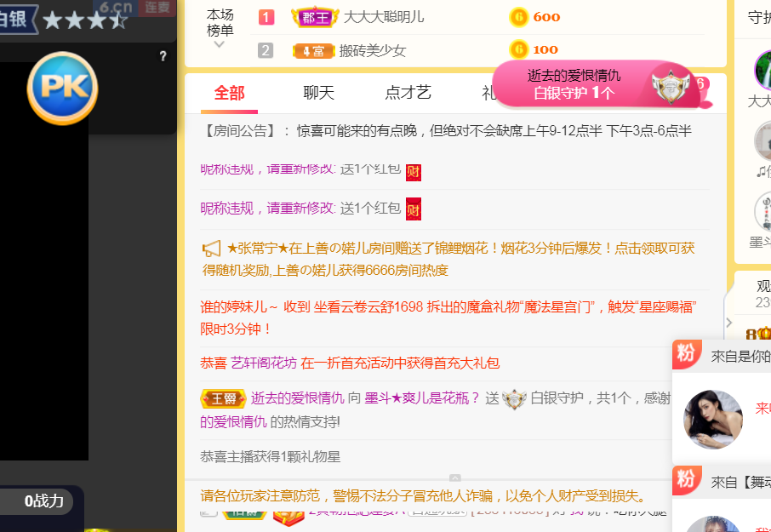Image resolution: width=771 pixels, height=532 pixels.
Task: Click the pink 白银守护 1个 notification banner
Action: click(x=596, y=84)
